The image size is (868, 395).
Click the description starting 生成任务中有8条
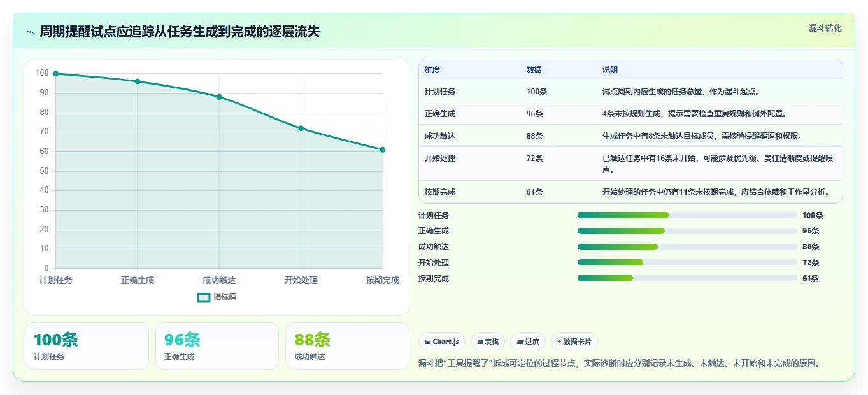coord(702,136)
